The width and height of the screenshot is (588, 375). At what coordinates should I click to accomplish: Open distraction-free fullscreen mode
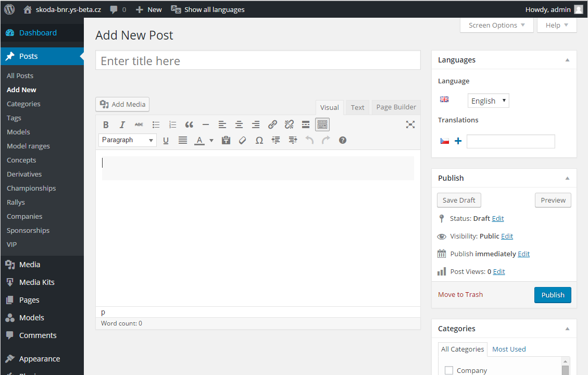(x=410, y=124)
